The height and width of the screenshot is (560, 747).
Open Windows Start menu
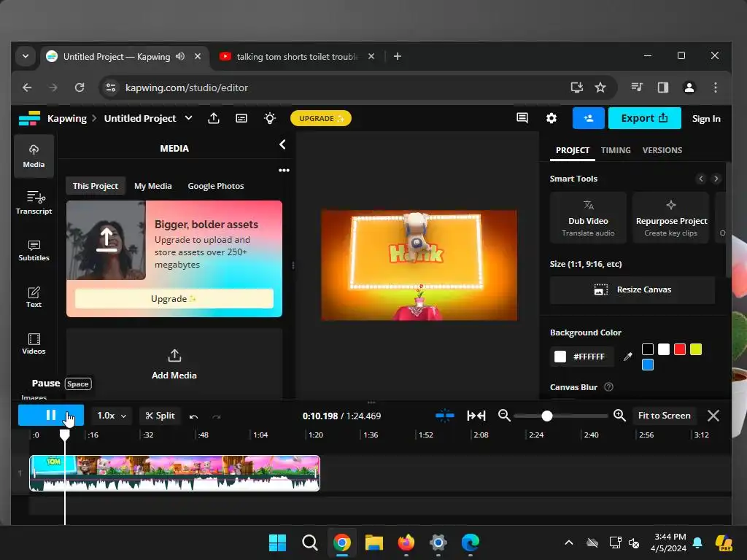click(x=277, y=542)
